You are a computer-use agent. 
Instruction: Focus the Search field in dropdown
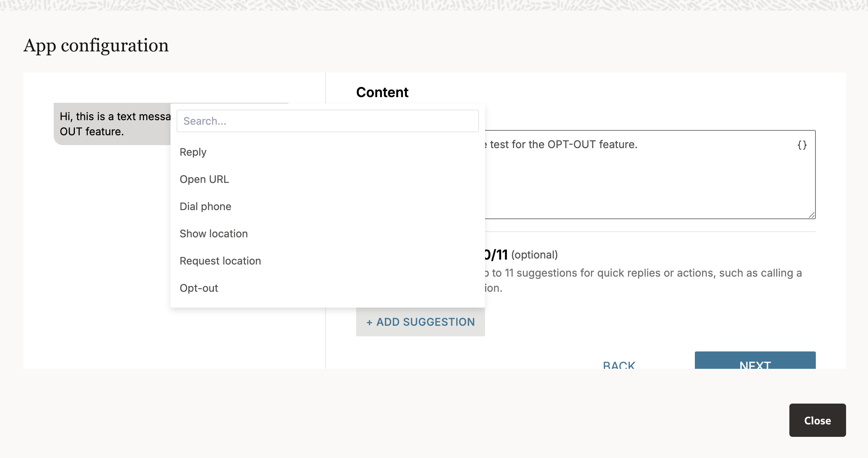327,121
